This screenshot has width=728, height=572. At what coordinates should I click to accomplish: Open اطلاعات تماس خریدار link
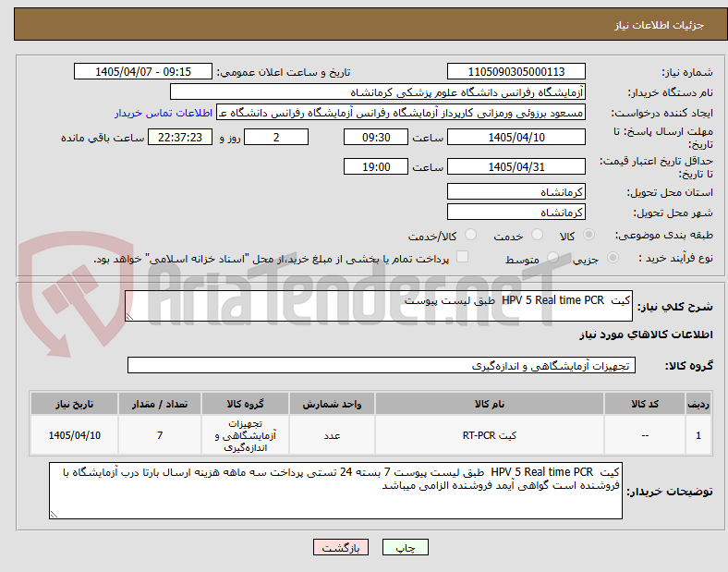(x=164, y=113)
